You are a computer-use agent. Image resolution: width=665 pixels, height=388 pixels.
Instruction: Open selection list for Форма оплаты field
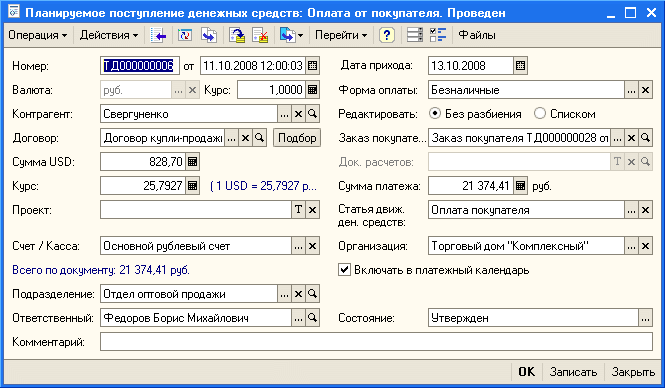[631, 90]
